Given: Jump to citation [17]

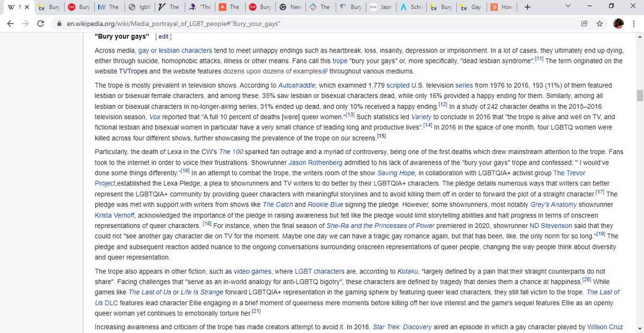Looking at the screenshot, I should coord(599,191).
